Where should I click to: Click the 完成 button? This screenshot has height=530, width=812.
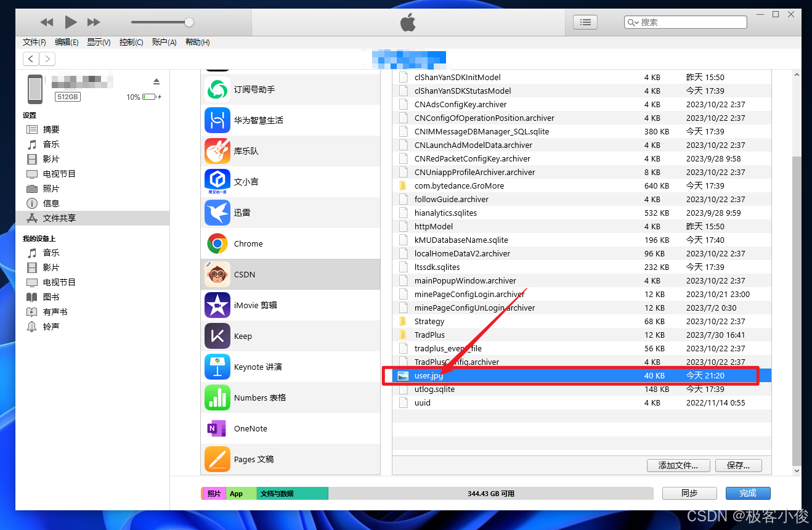[x=748, y=493]
